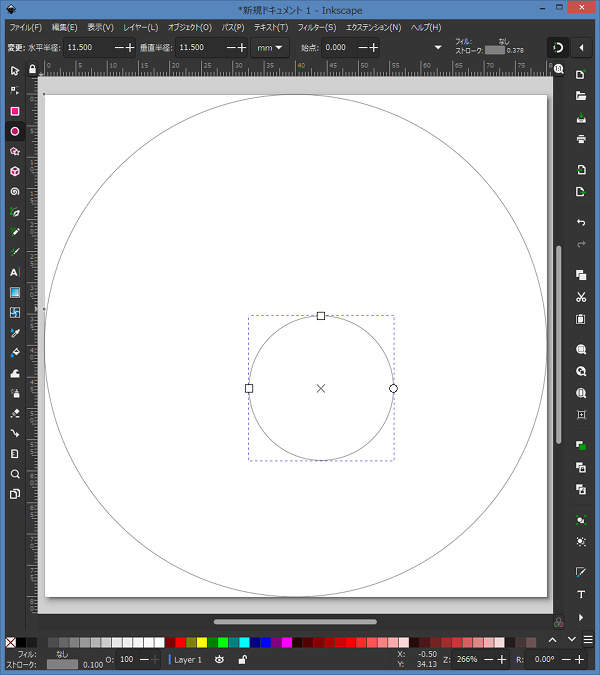Image resolution: width=600 pixels, height=675 pixels.
Task: Toggle the canvas lock icon near ruler
Action: [32, 69]
